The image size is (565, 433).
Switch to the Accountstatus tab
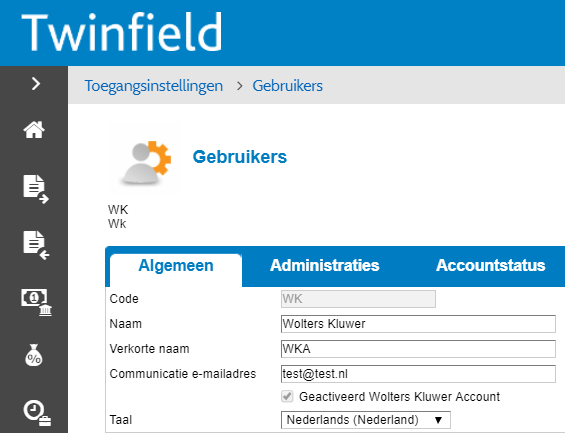click(x=490, y=265)
